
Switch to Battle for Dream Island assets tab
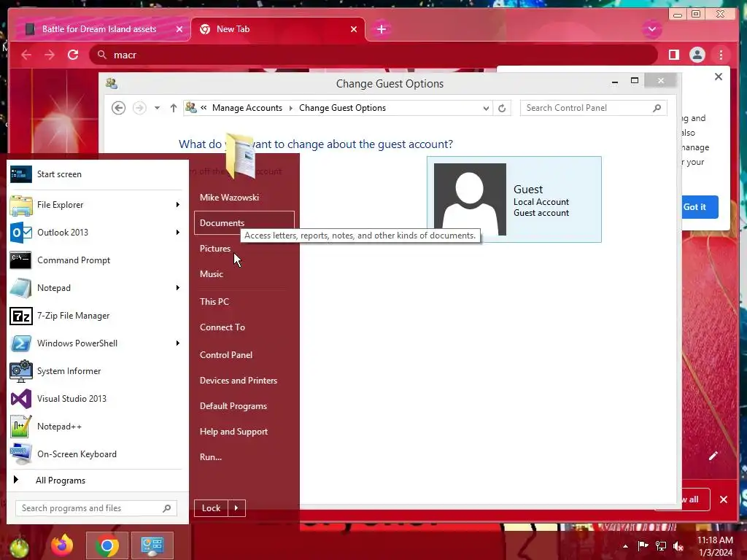[x=99, y=29]
